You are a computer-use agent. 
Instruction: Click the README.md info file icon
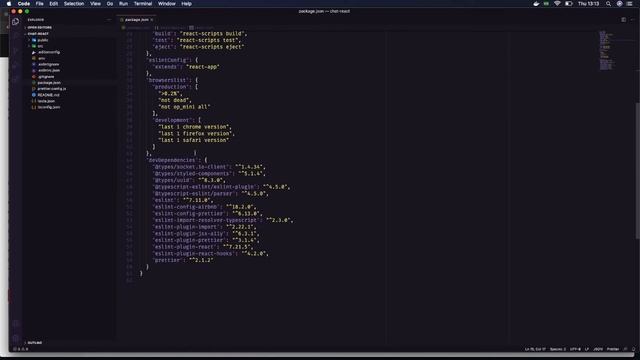coord(34,95)
